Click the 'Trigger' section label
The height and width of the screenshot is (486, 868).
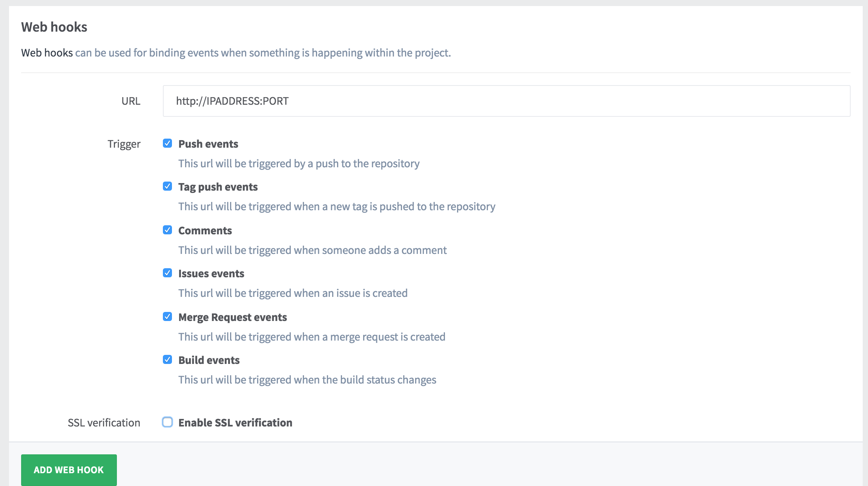click(x=124, y=144)
